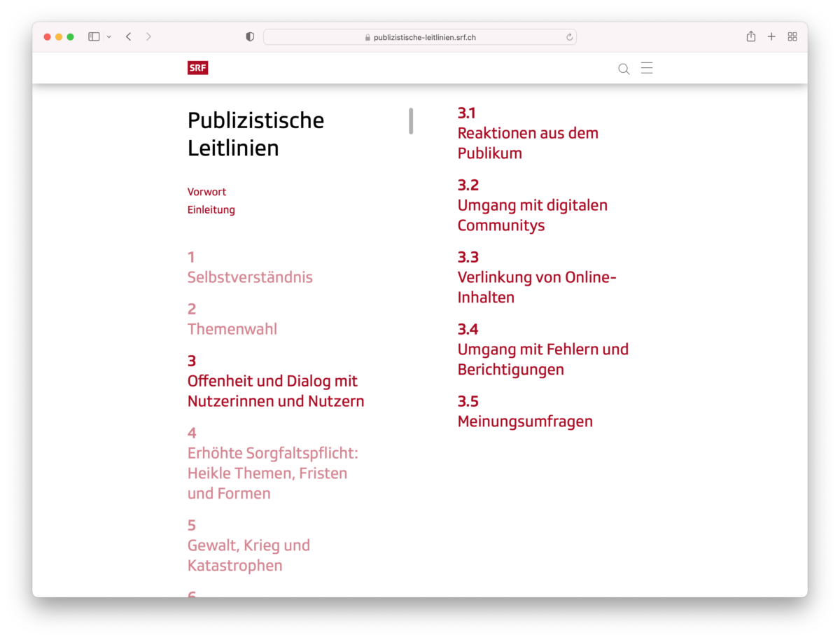Open the Vorwort link
This screenshot has width=840, height=640.
point(206,192)
